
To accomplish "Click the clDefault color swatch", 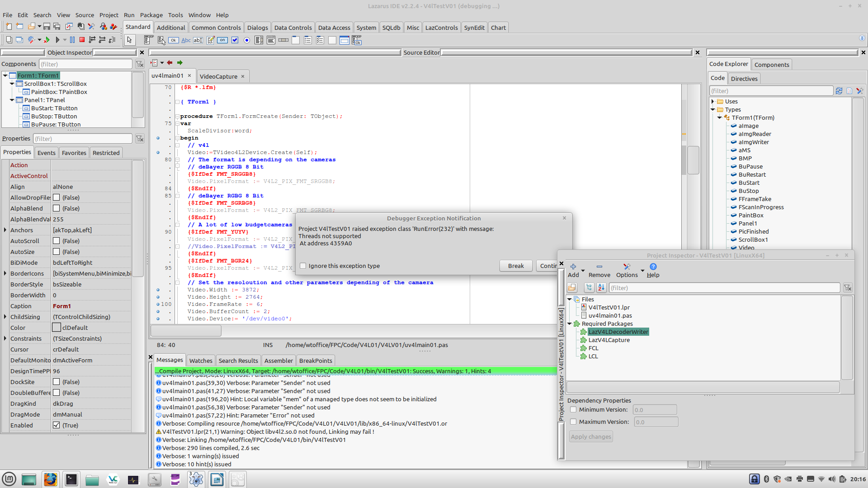I will point(57,328).
